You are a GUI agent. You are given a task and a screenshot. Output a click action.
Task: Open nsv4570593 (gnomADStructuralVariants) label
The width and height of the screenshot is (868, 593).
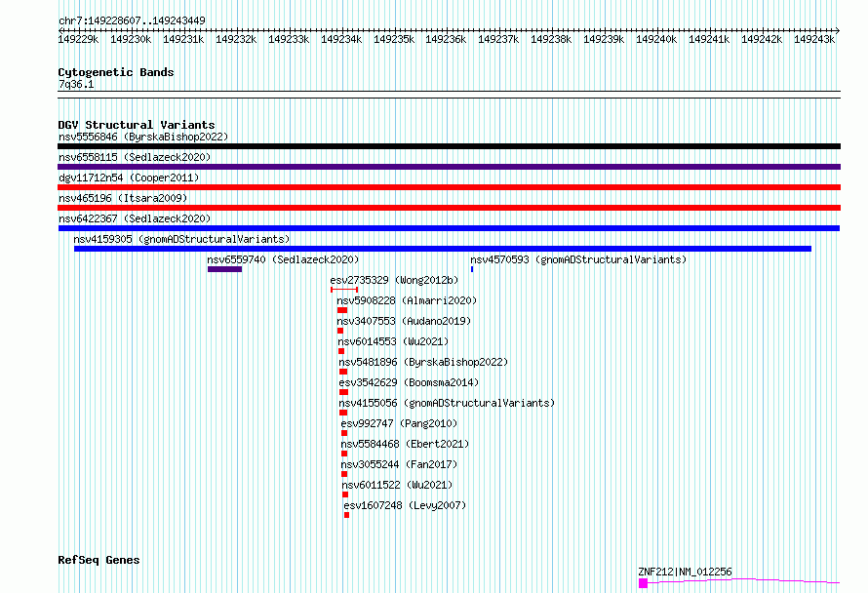[x=578, y=259]
